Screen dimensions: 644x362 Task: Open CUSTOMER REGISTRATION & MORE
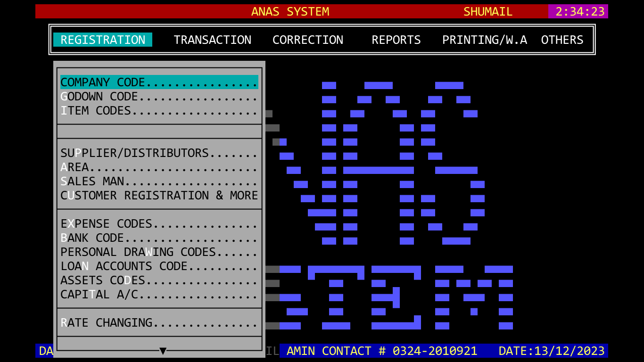[x=159, y=196]
